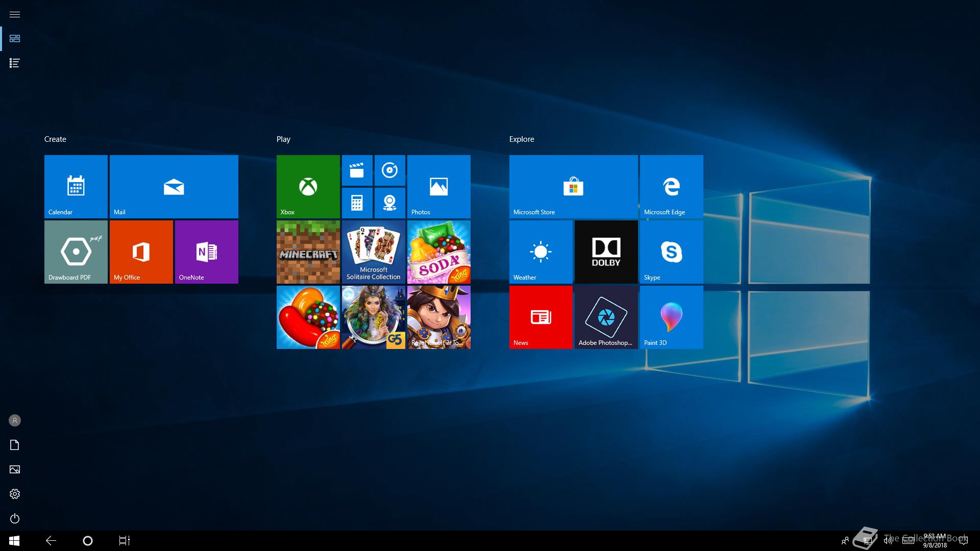Open the clock and date display
Screen dimensions: 980x551
click(935, 541)
